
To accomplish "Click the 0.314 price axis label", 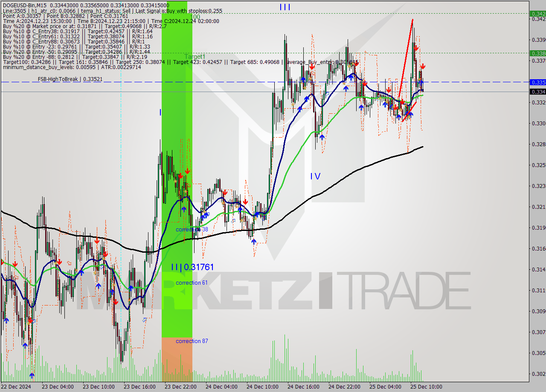I will click(538, 269).
